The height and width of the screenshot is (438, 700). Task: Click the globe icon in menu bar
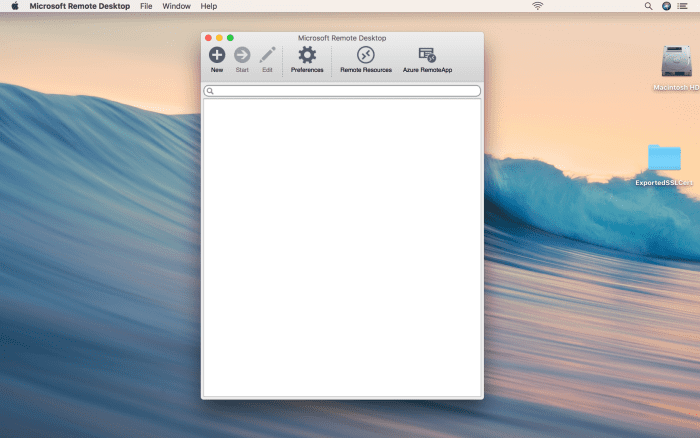667,6
